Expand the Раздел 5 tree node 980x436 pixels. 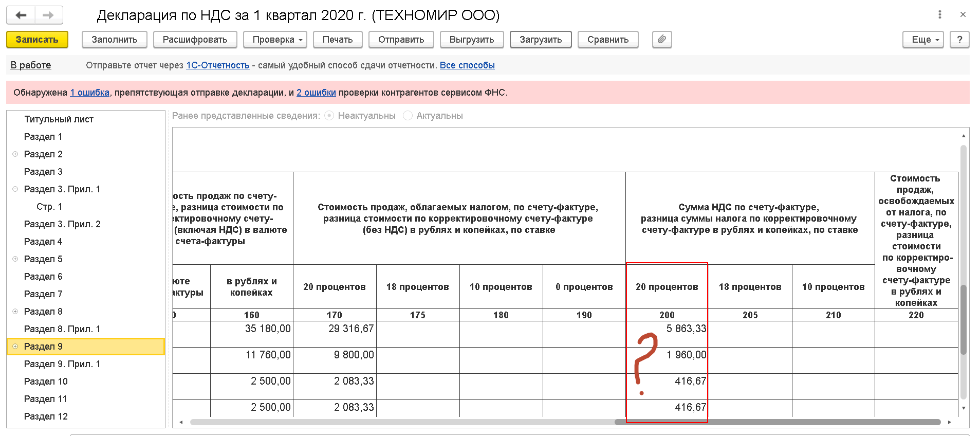point(15,259)
